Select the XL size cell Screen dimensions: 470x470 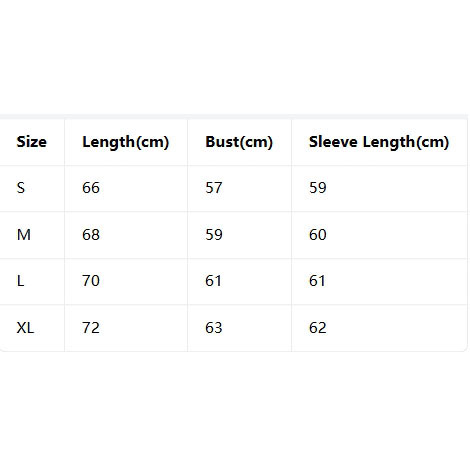[x=25, y=328]
